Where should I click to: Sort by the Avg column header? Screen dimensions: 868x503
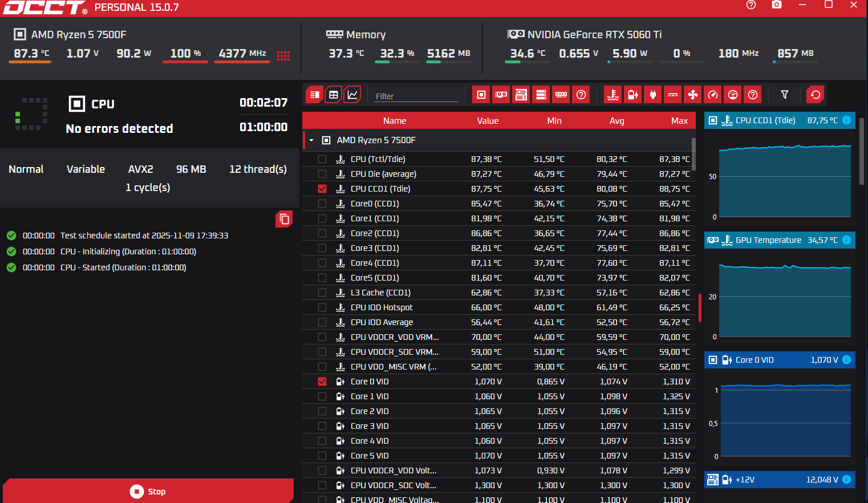(x=617, y=121)
